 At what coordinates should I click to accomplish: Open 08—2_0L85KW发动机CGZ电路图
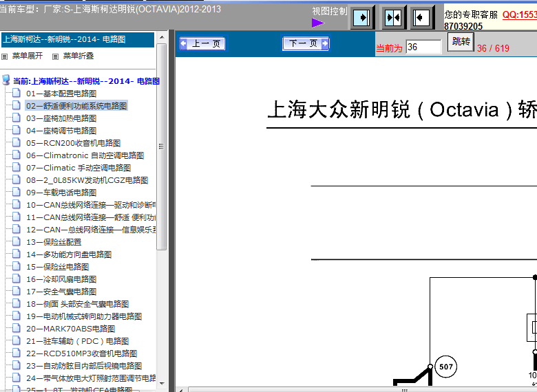coord(87,180)
